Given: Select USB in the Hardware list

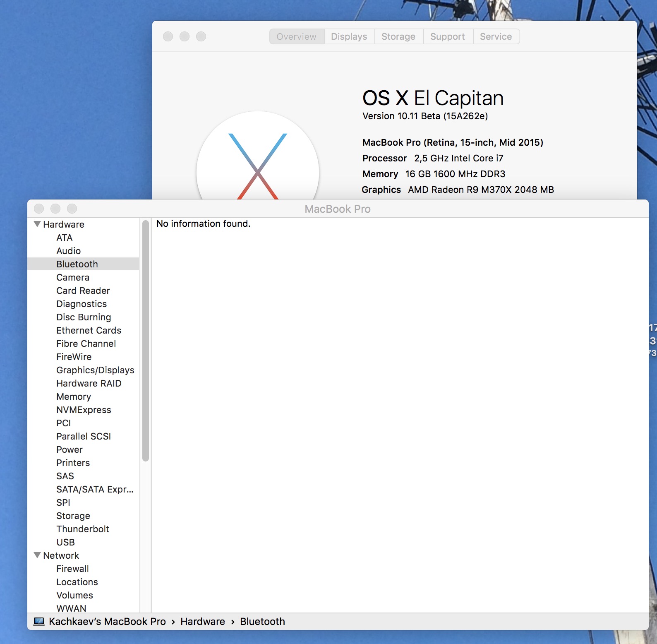Looking at the screenshot, I should pos(66,542).
